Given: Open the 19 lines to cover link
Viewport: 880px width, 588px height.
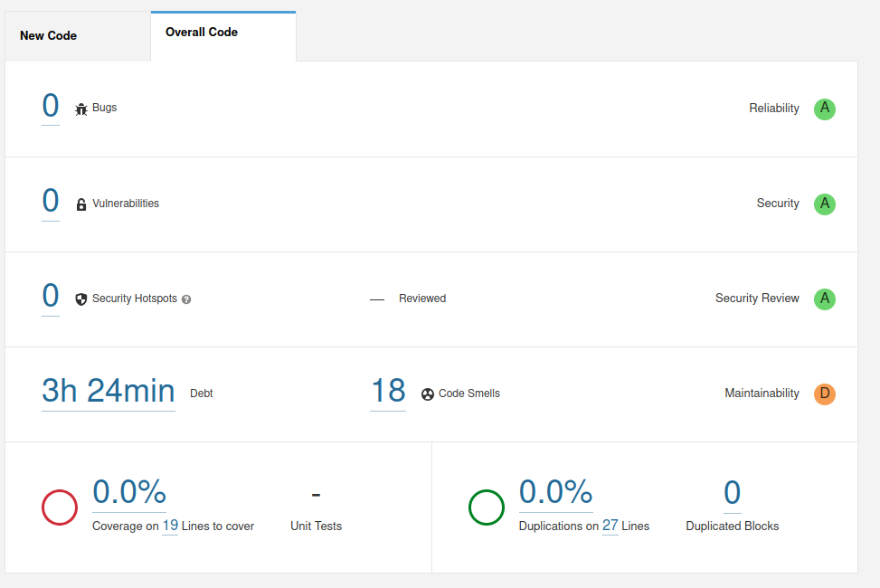Looking at the screenshot, I should click(170, 526).
